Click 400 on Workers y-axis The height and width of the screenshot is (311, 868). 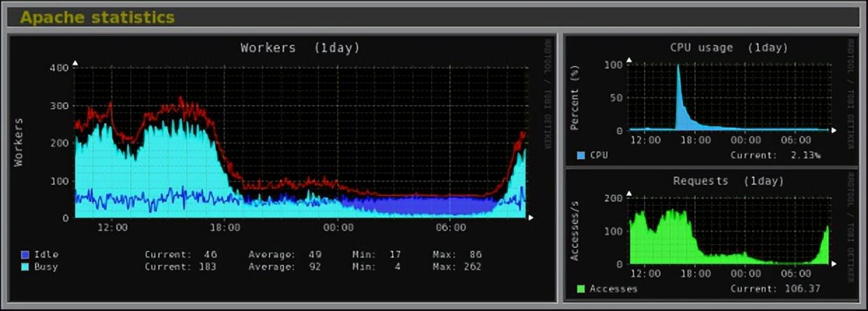(x=59, y=68)
